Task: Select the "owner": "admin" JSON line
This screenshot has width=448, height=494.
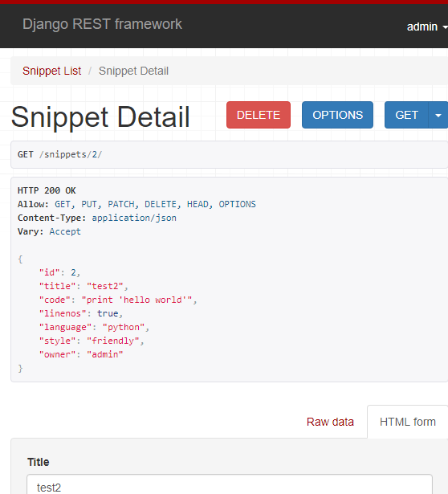Action: (x=81, y=354)
